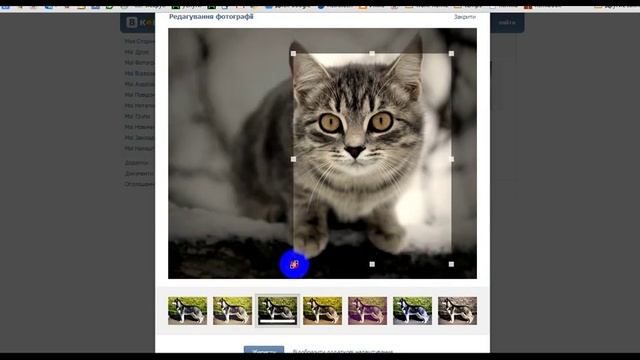Click the blue save button below filters
Viewport: 640px width, 360px height.
click(264, 350)
